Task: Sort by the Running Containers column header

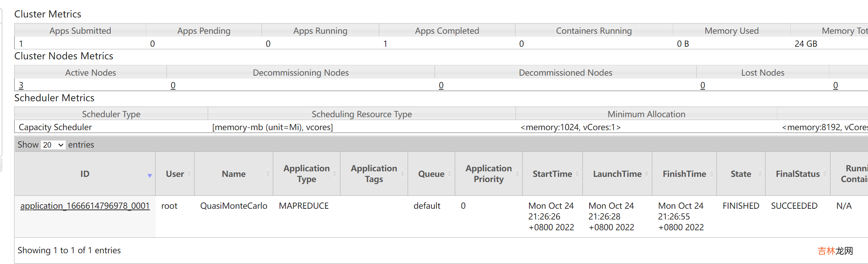Action: (854, 174)
